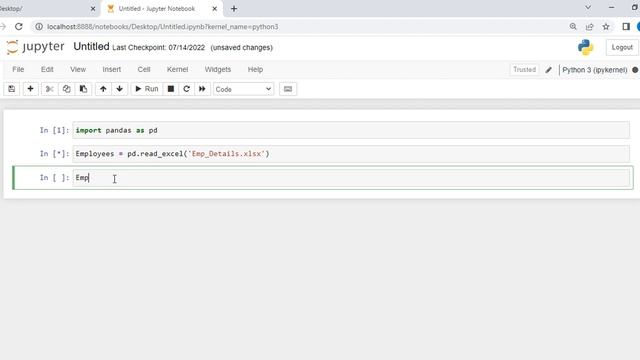Viewport: 640px width, 360px height.
Task: Click the kernel busy indicator circle
Action: coord(635,70)
